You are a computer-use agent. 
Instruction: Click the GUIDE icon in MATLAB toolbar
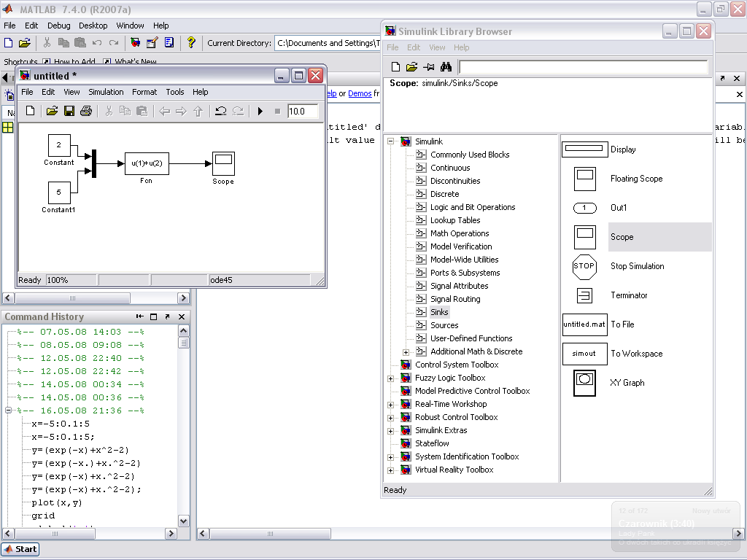click(152, 43)
